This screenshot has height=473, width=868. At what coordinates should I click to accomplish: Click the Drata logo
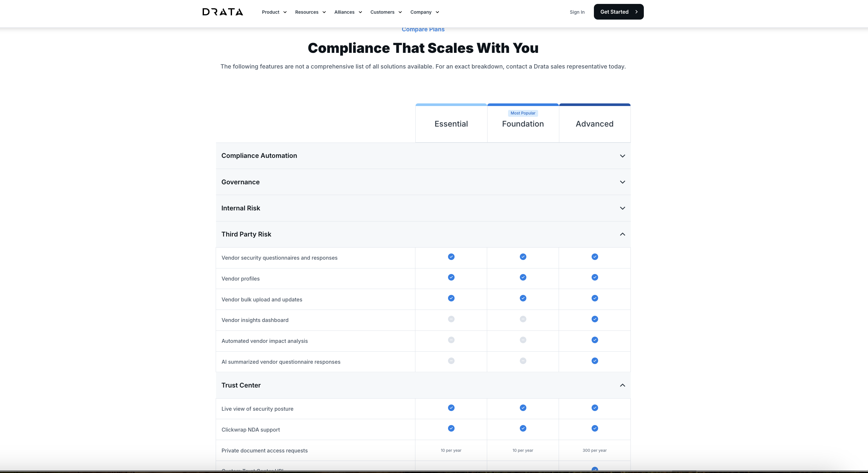(x=223, y=12)
